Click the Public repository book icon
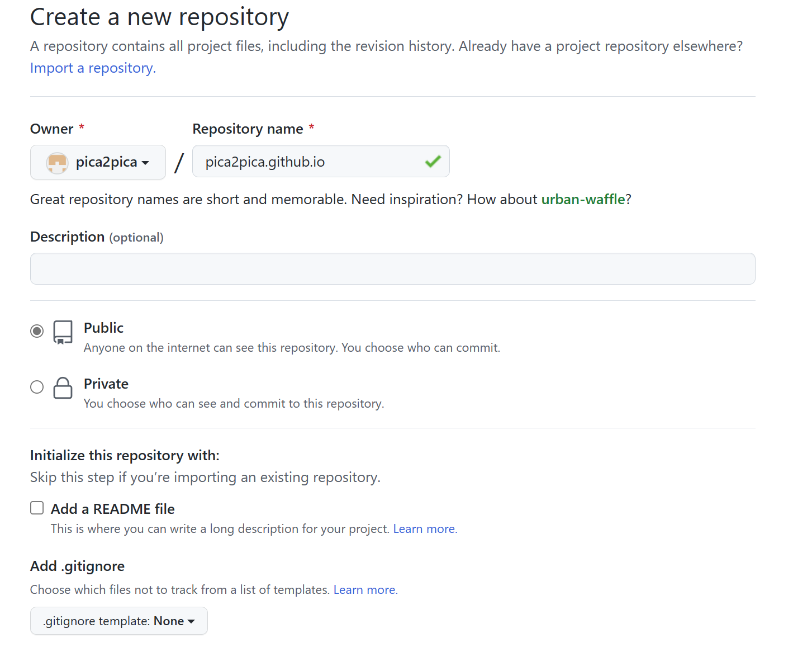The width and height of the screenshot is (812, 647). tap(63, 332)
